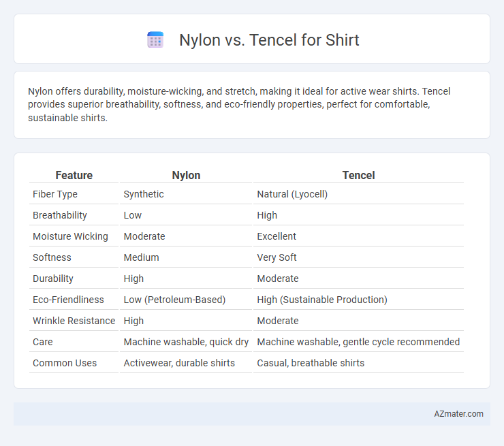The width and height of the screenshot is (504, 446).
Task: Click 'Moderate' in the Moisture Wicking row
Action: tap(144, 236)
